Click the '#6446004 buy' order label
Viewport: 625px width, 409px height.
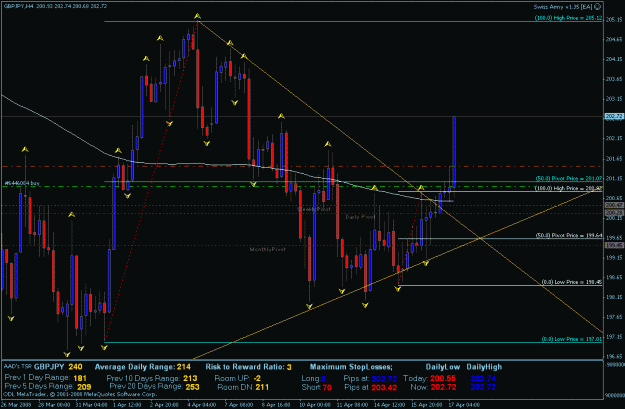[22, 183]
